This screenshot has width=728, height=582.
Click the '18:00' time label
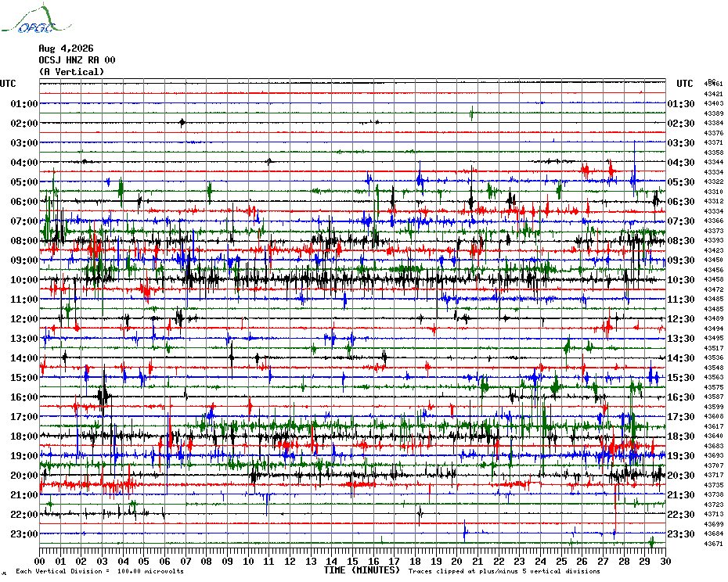[x=24, y=436]
